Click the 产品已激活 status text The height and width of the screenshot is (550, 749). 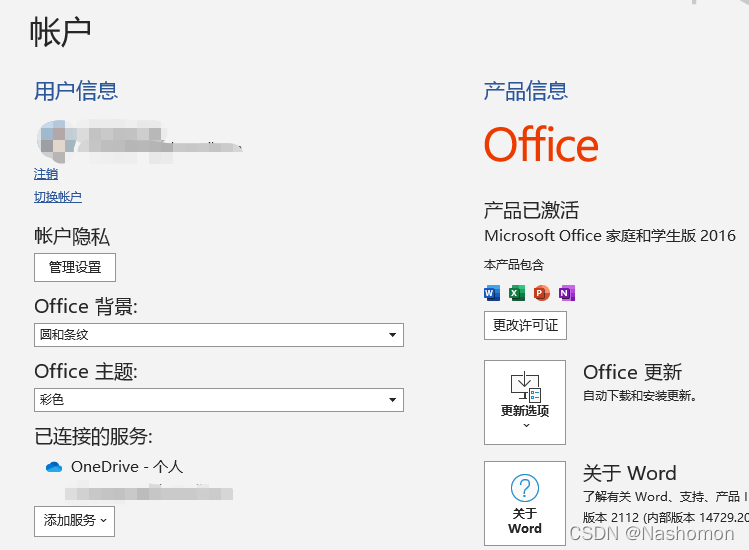531,210
